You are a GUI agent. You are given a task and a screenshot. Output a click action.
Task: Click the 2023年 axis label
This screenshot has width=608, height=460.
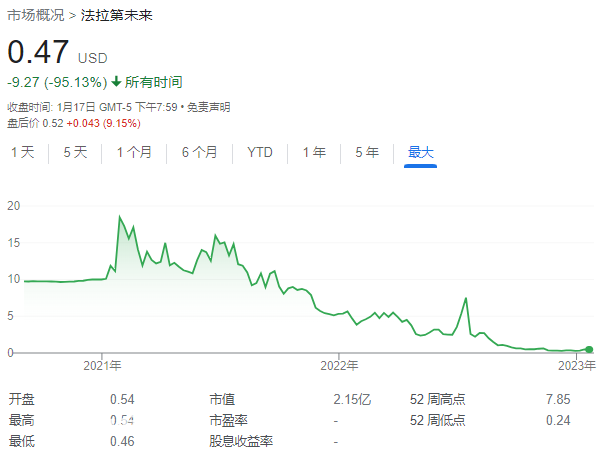point(577,365)
